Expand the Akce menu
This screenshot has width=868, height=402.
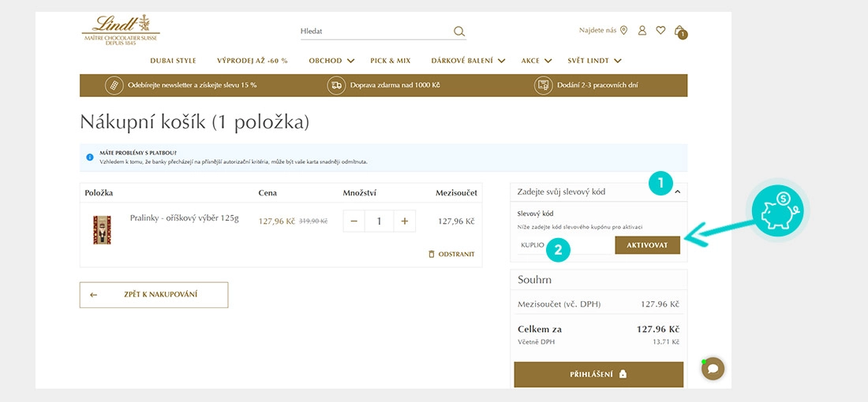coord(537,61)
